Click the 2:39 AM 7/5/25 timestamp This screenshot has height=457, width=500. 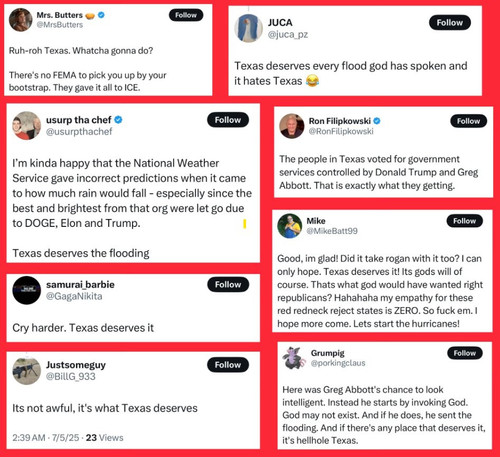pyautogui.click(x=46, y=438)
